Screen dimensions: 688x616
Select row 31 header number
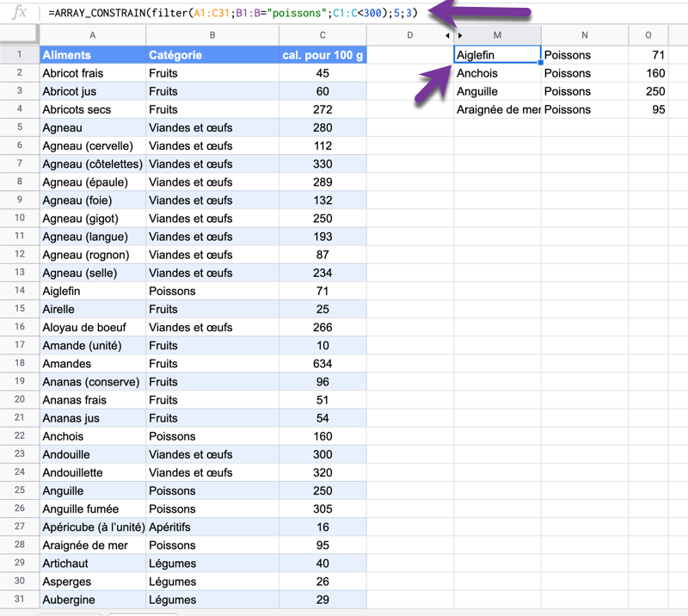pos(19,599)
